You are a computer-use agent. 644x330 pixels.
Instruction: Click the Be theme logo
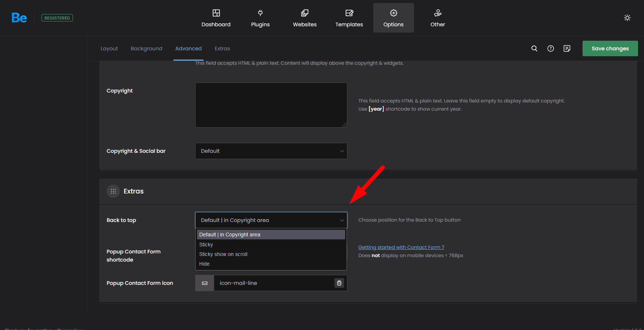point(19,18)
